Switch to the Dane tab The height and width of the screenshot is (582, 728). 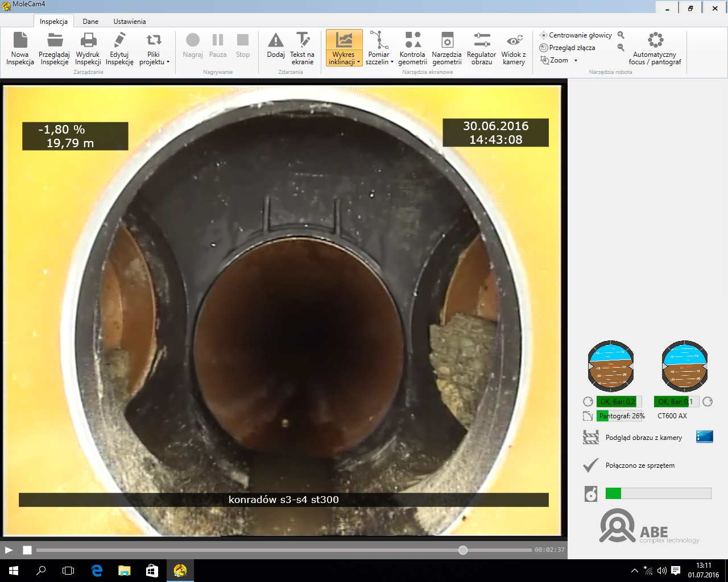pos(90,22)
